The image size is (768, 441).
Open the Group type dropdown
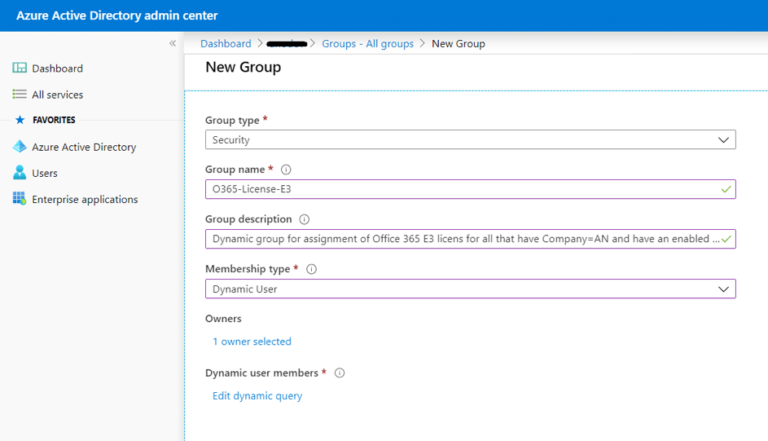pyautogui.click(x=470, y=140)
